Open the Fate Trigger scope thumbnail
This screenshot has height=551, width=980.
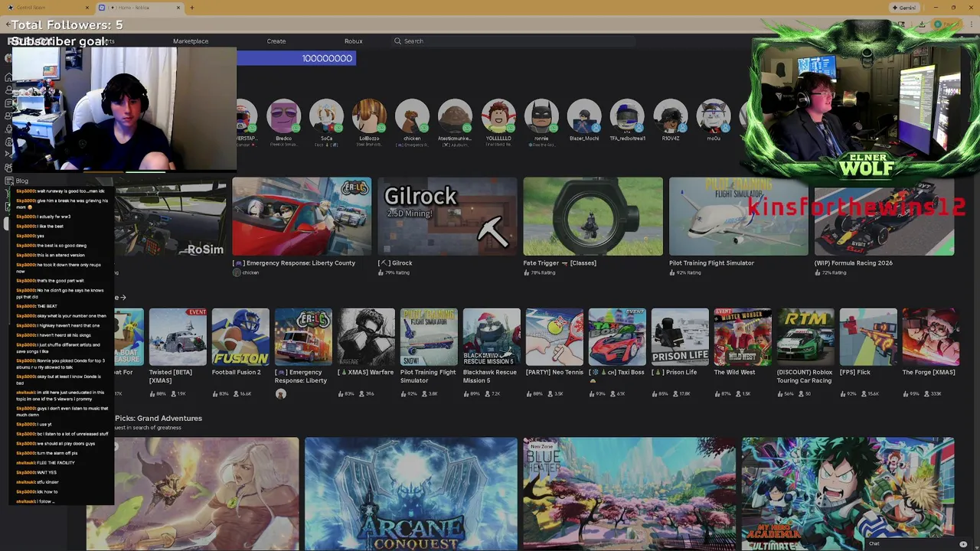click(x=593, y=217)
